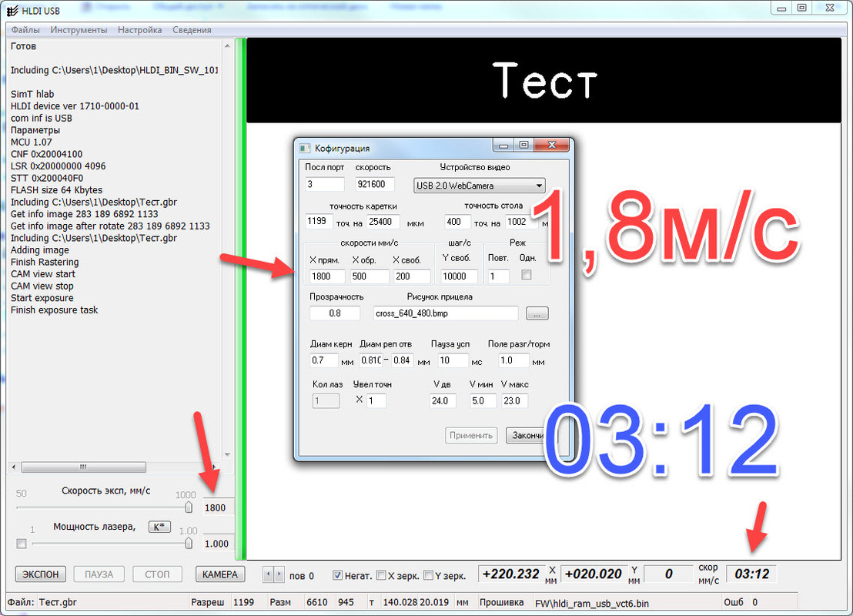This screenshot has height=616, width=853.
Task: Close the Кофигурация dialog
Action: (552, 146)
